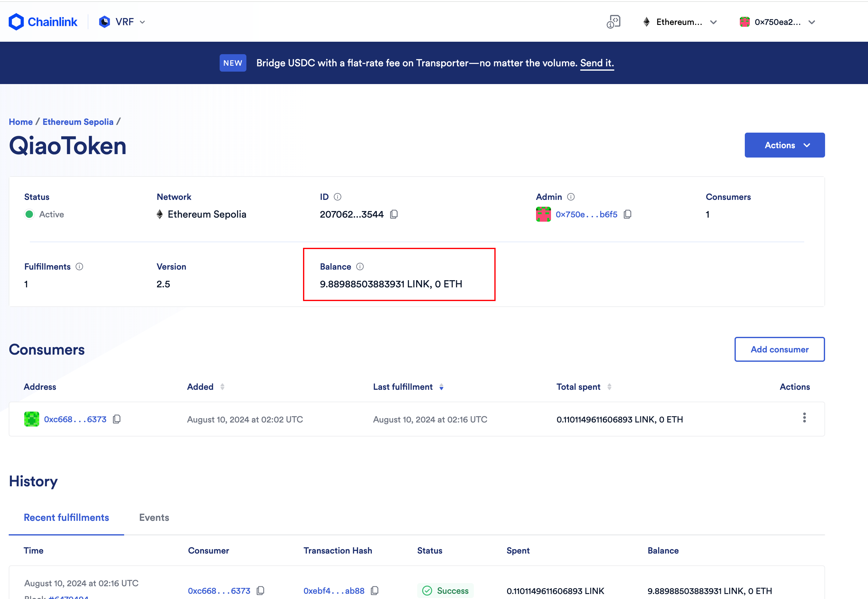The width and height of the screenshot is (868, 599).
Task: Click the VRF product icon in header
Action: (104, 22)
